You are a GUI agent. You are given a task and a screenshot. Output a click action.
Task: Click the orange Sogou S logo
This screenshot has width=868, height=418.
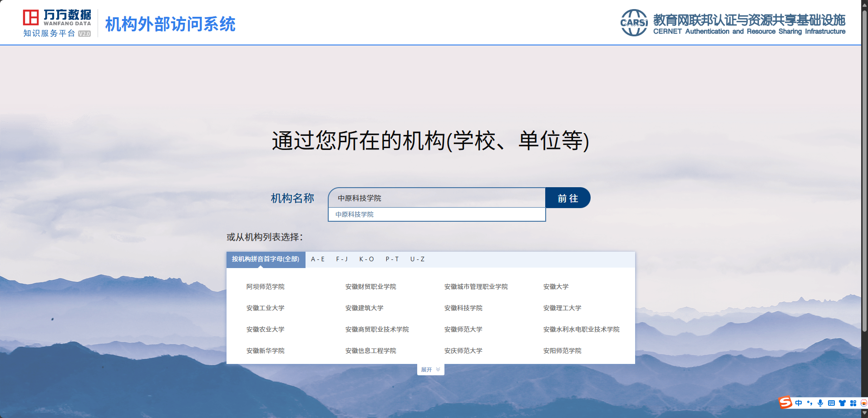point(785,403)
